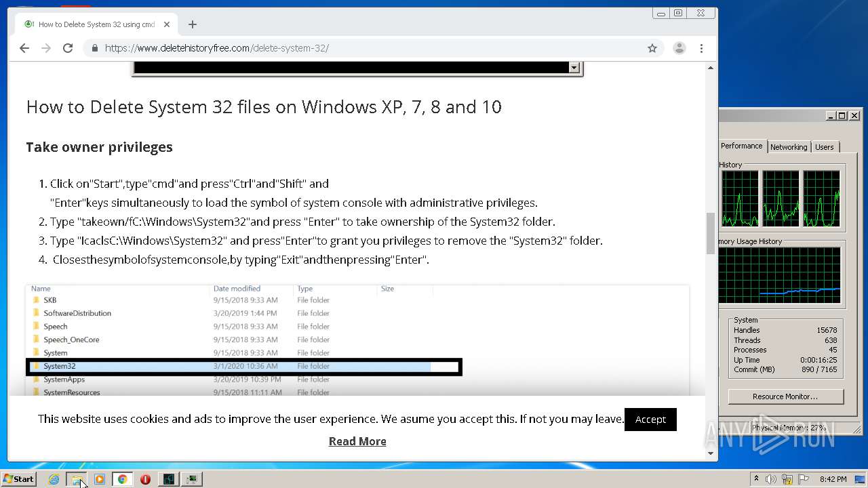Open the Read More cookie link
The width and height of the screenshot is (868, 488).
(x=357, y=441)
